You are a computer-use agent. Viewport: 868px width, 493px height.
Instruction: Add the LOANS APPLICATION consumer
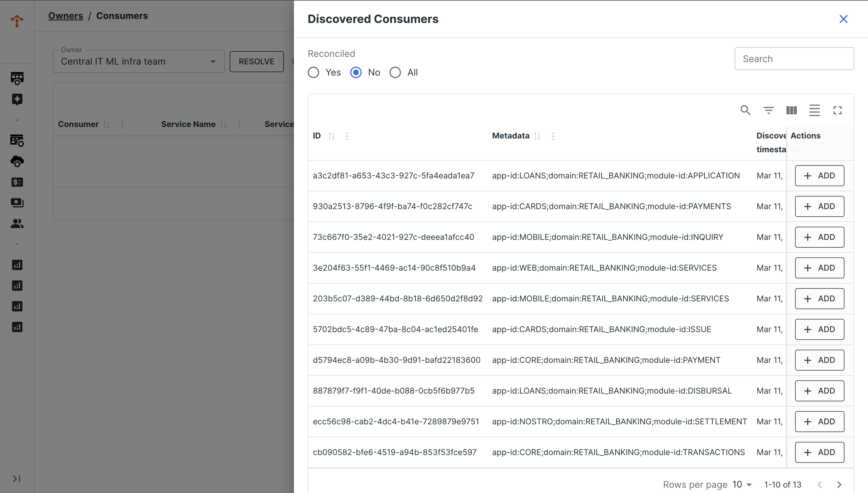(819, 176)
